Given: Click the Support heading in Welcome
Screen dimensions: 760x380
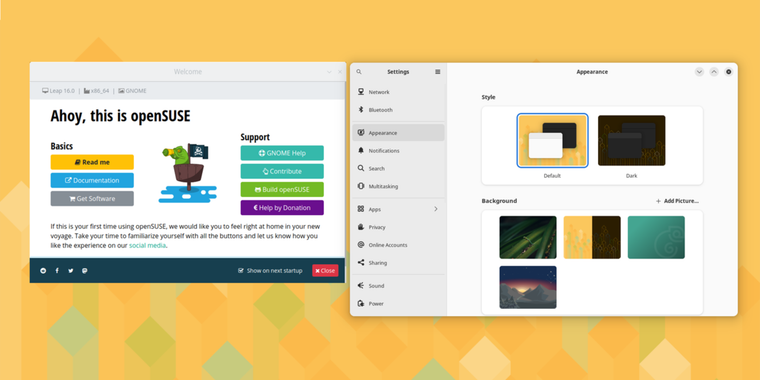Looking at the screenshot, I should tap(255, 137).
